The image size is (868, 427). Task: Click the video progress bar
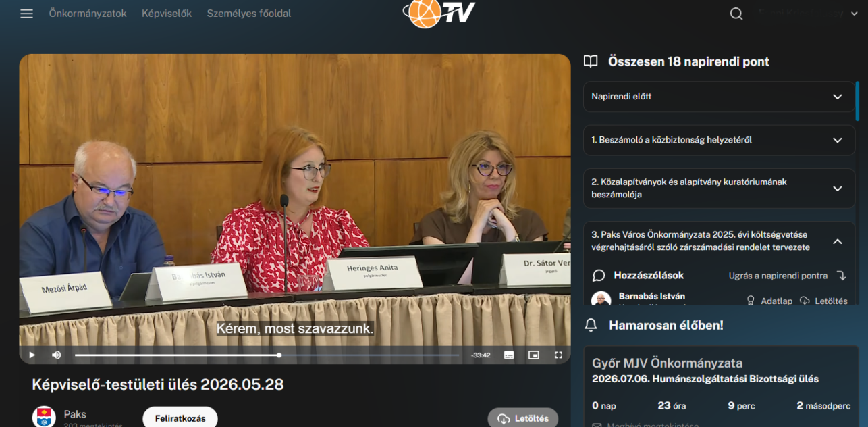click(x=267, y=355)
